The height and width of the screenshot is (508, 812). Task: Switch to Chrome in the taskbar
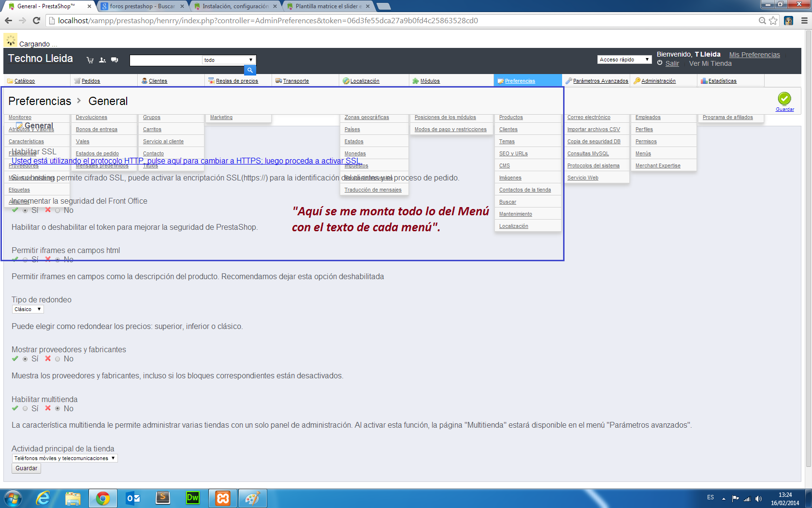coord(102,498)
